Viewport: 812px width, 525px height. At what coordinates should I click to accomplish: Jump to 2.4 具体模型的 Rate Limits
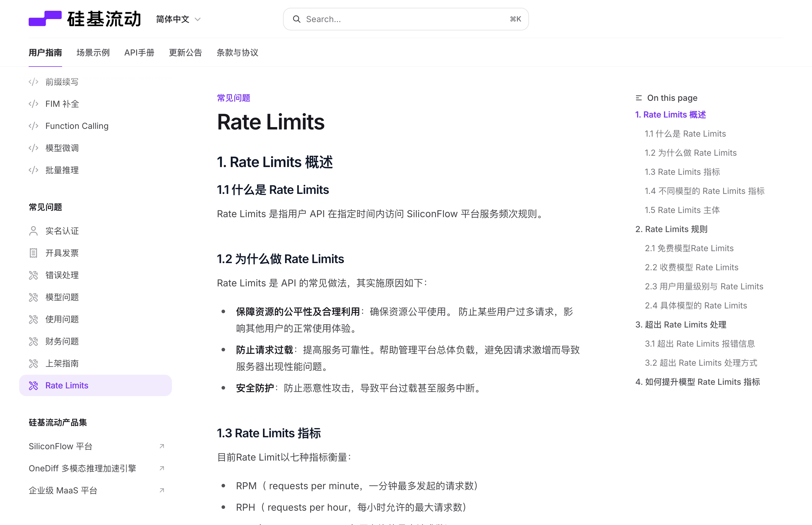point(696,305)
